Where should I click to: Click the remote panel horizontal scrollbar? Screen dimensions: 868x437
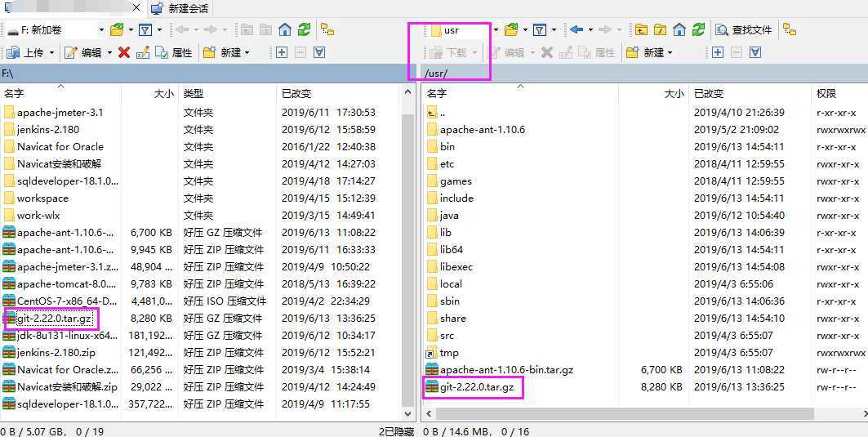point(625,413)
